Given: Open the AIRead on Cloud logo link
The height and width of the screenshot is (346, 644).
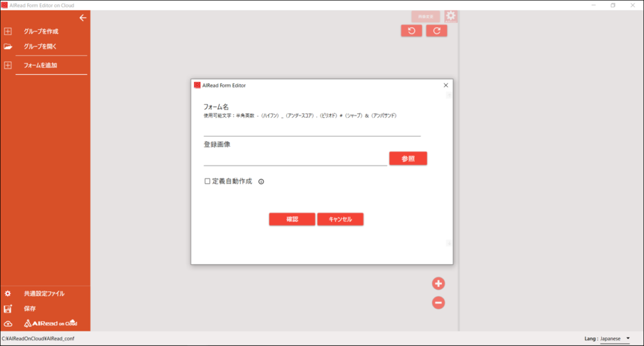Looking at the screenshot, I should [x=50, y=323].
